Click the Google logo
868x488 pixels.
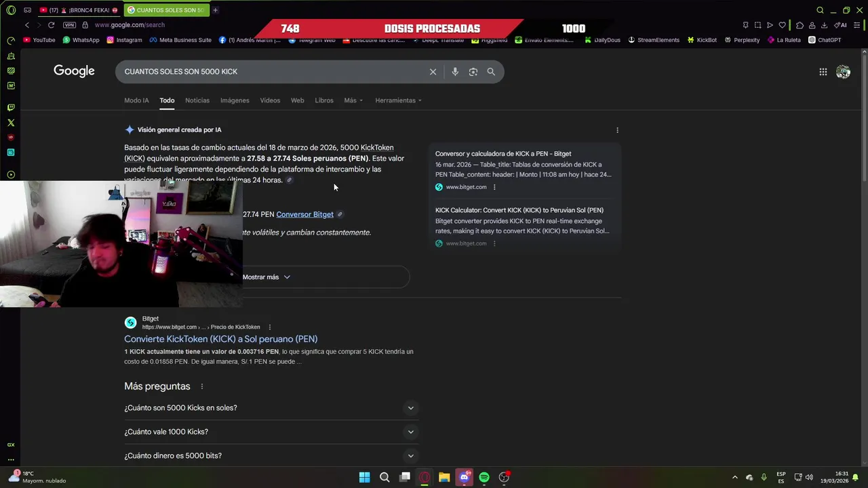(x=74, y=71)
